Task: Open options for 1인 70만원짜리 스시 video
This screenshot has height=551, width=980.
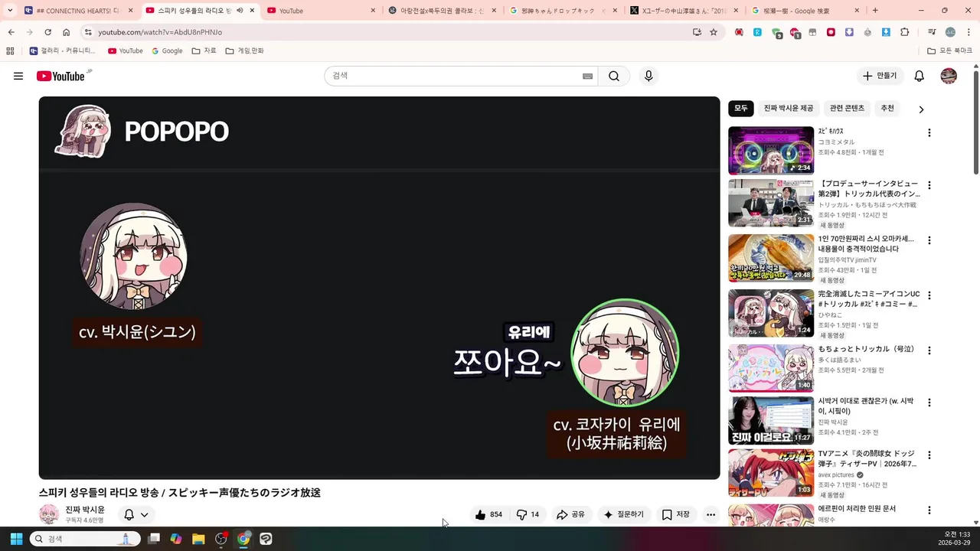Action: coord(929,240)
